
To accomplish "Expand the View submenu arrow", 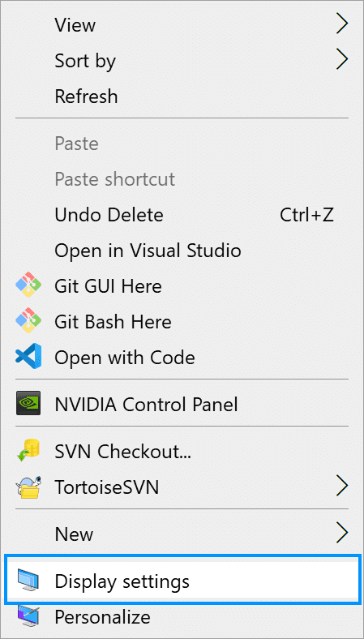I will [341, 25].
